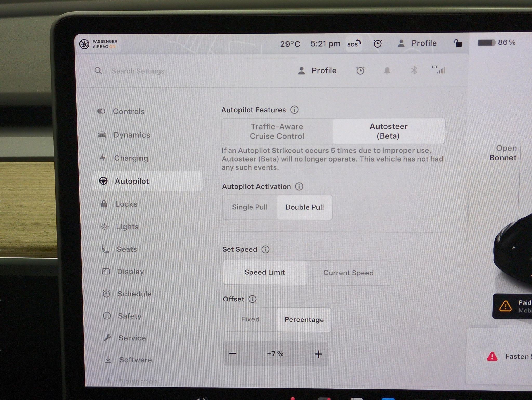Click the search magnifier icon

[98, 70]
